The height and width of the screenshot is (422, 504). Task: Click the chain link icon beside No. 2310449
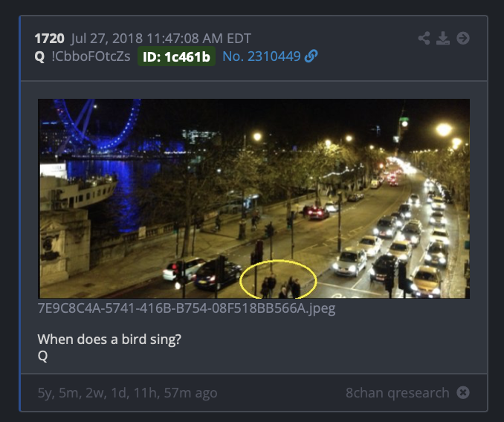tap(311, 56)
